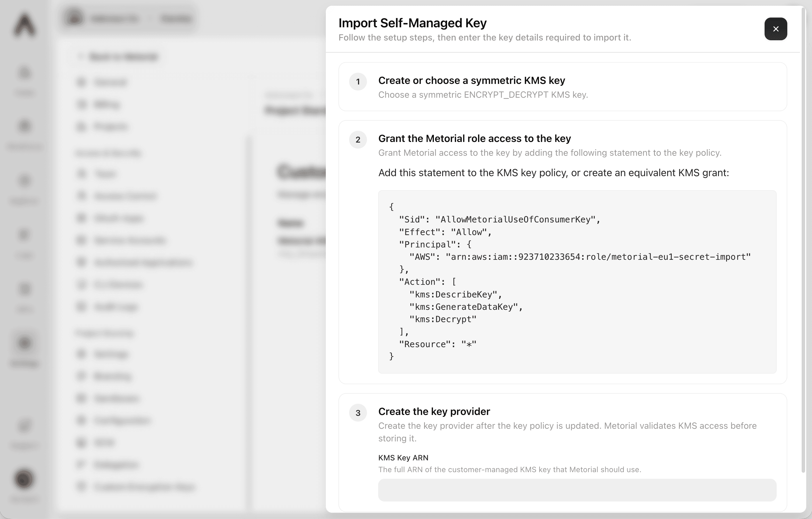This screenshot has width=812, height=519.
Task: Close the Import Self-Managed Key dialog
Action: [775, 29]
